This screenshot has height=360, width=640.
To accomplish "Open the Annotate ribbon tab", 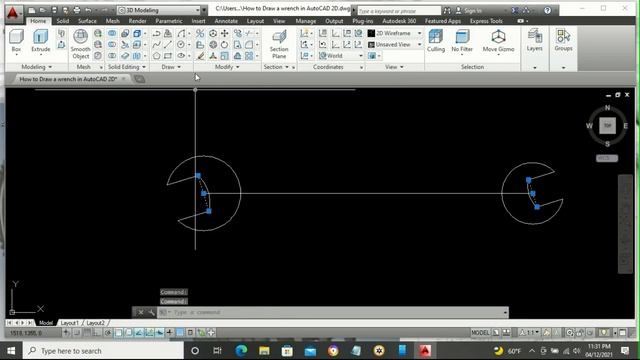I will [x=226, y=21].
